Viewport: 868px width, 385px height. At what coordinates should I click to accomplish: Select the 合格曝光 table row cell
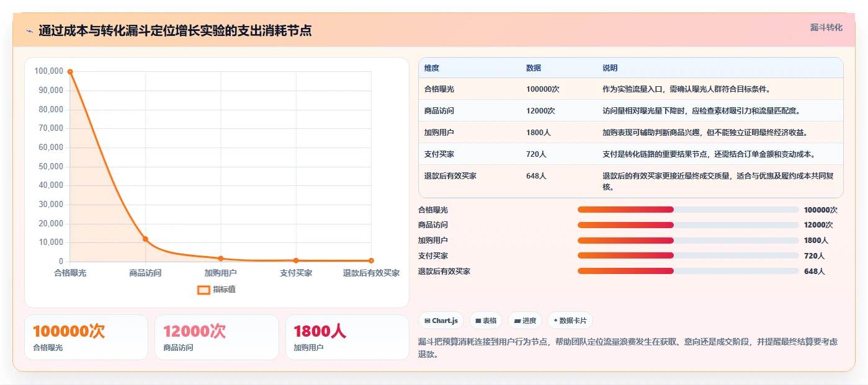[x=470, y=89]
